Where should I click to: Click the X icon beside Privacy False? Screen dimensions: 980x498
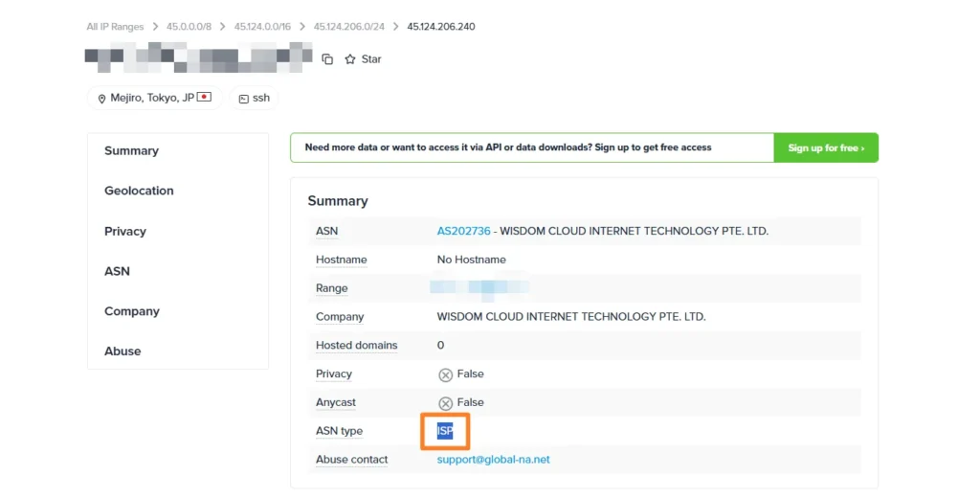coord(445,374)
